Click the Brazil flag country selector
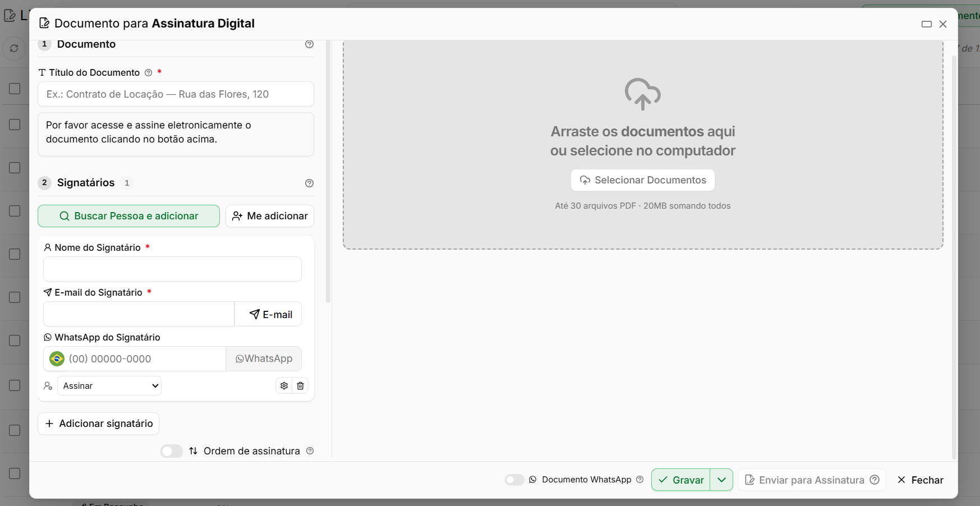The image size is (980, 506). coord(57,358)
